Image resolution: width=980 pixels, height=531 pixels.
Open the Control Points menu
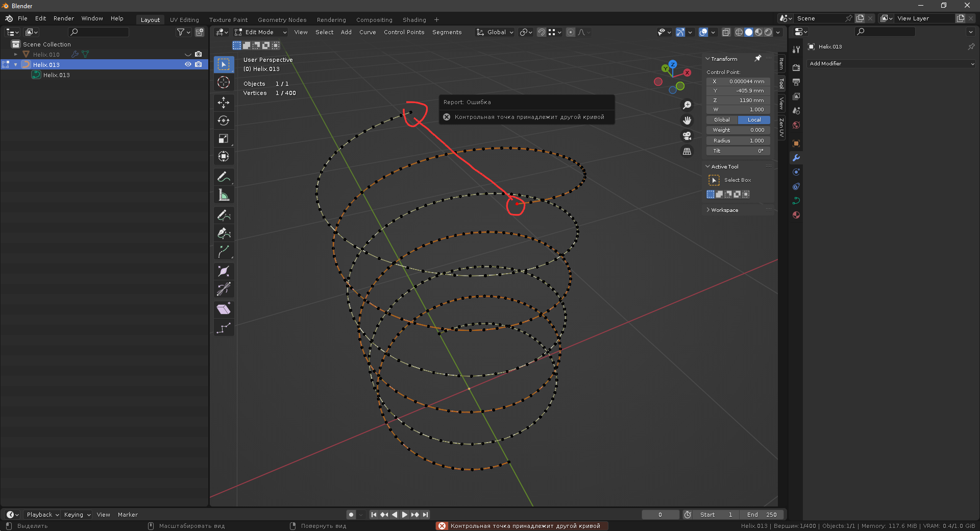point(404,32)
